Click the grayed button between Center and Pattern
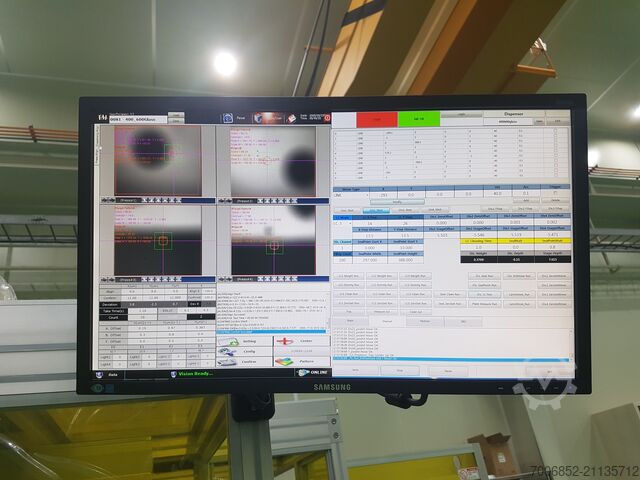Image resolution: width=640 pixels, height=480 pixels. [302, 351]
